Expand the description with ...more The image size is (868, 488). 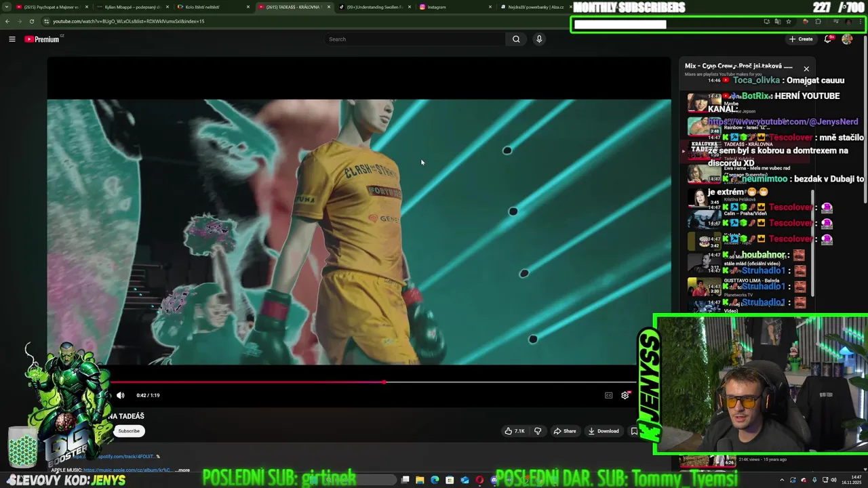point(182,470)
